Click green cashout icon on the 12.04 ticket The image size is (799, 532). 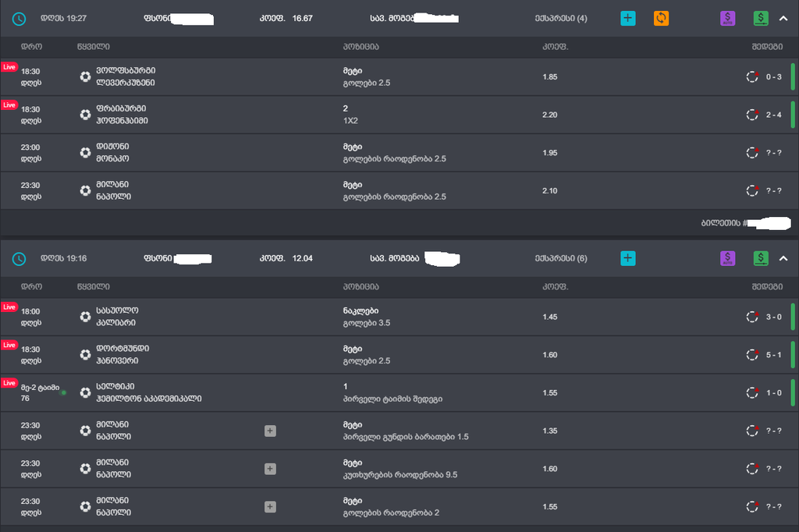click(761, 258)
